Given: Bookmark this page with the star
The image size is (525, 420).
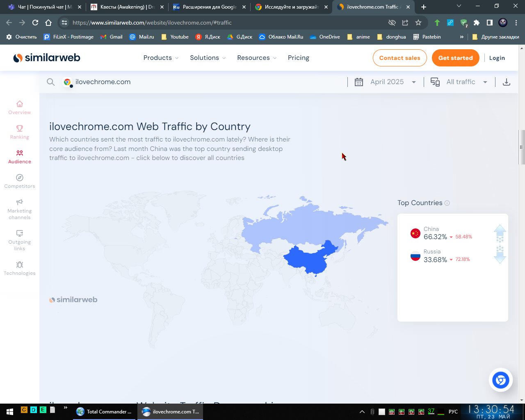Looking at the screenshot, I should pos(418,23).
